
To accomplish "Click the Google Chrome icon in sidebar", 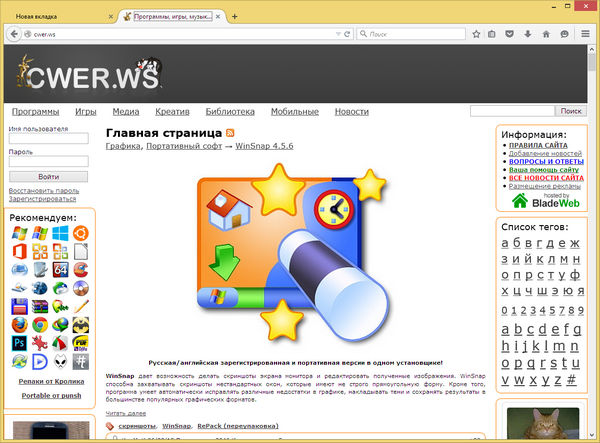I will pyautogui.click(x=39, y=324).
